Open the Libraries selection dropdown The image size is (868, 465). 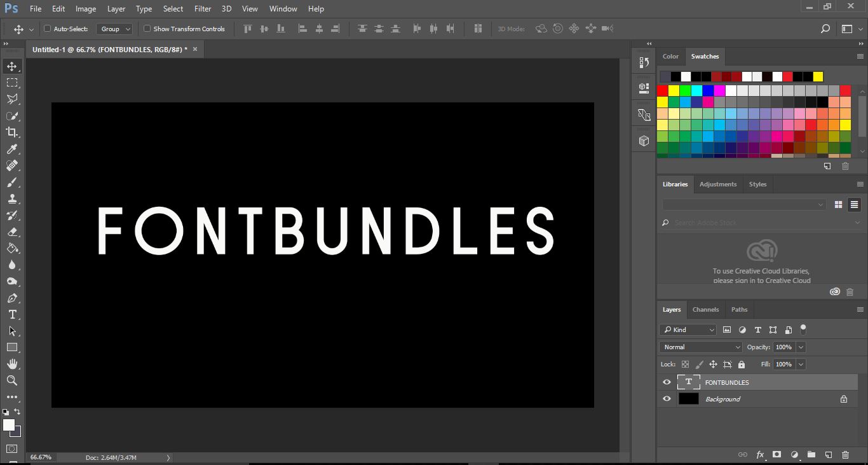743,205
